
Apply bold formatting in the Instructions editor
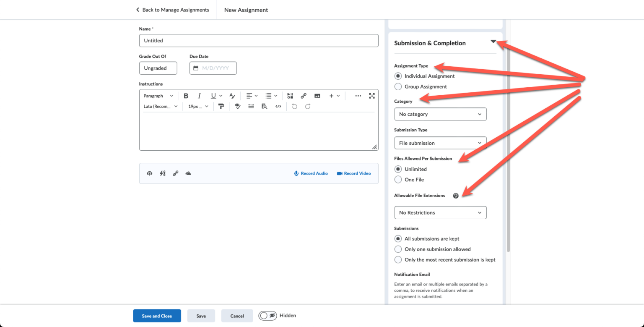(186, 96)
